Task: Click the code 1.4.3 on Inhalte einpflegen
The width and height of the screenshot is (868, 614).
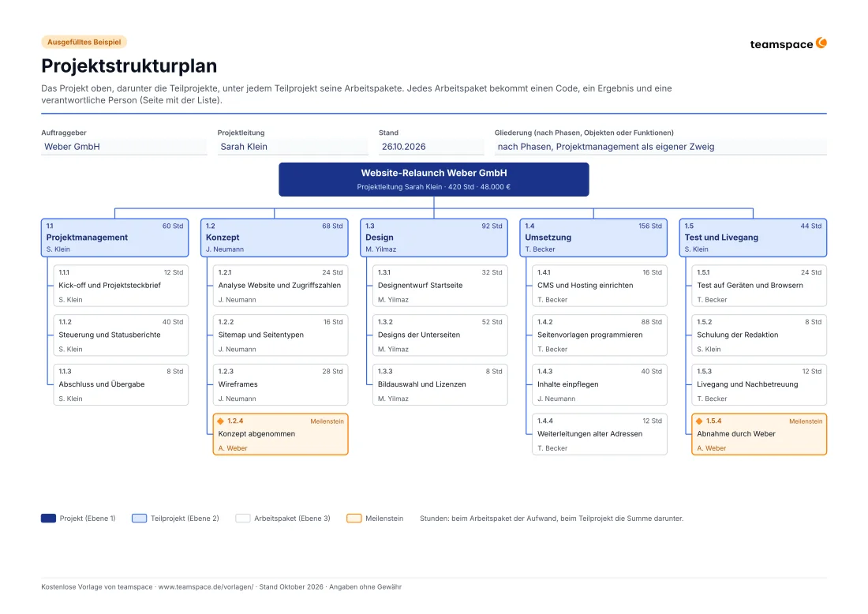Action: [x=544, y=372]
